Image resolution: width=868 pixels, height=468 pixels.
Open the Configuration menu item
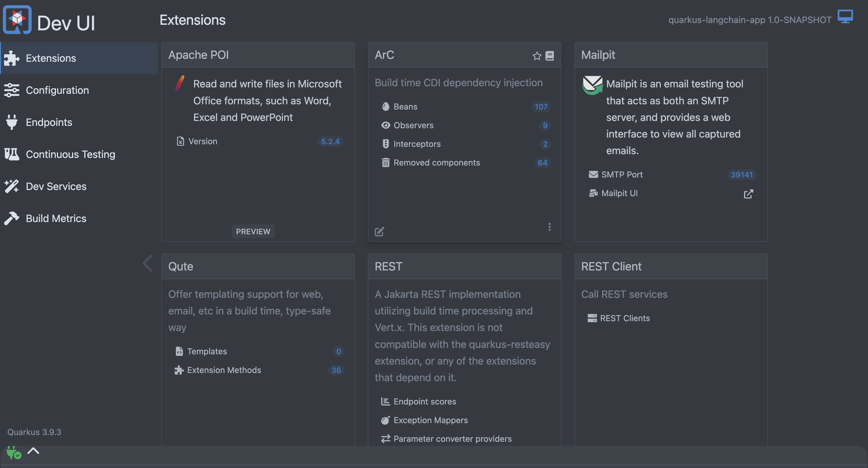[x=79, y=90]
